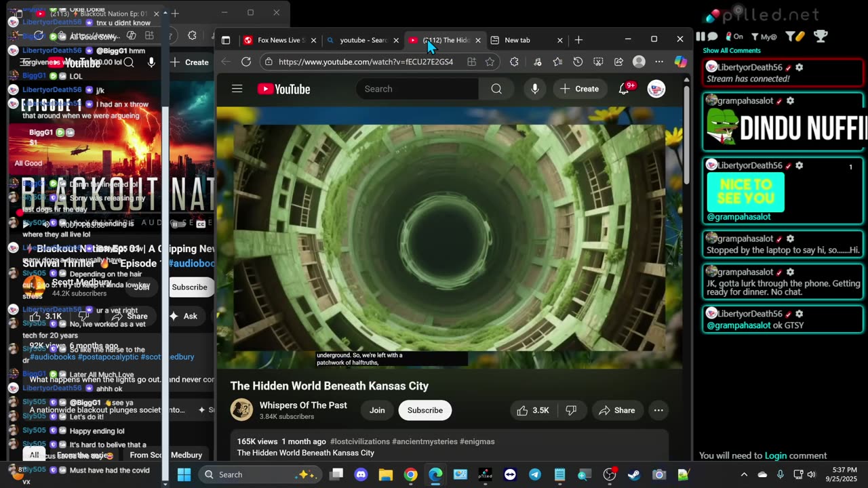Click Show All Comments link
Screen dimensions: 868x488
(732, 51)
